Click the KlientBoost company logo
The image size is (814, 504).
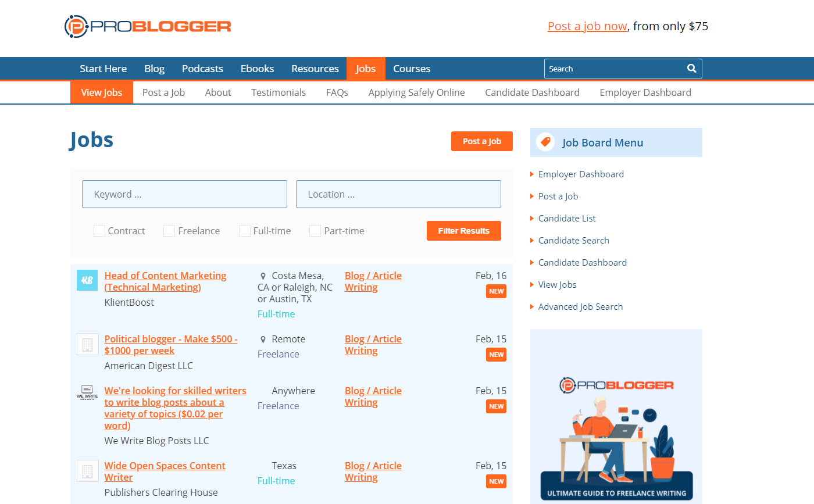pos(88,280)
